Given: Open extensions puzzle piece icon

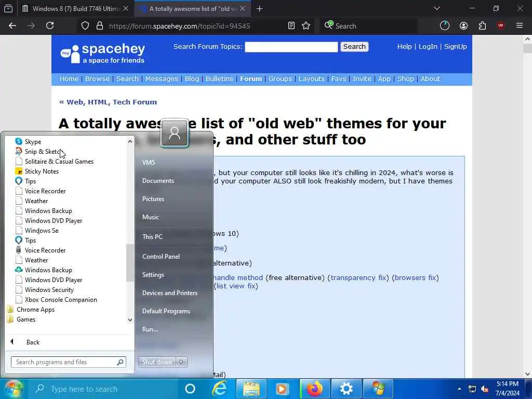Looking at the screenshot, I should coord(482,26).
